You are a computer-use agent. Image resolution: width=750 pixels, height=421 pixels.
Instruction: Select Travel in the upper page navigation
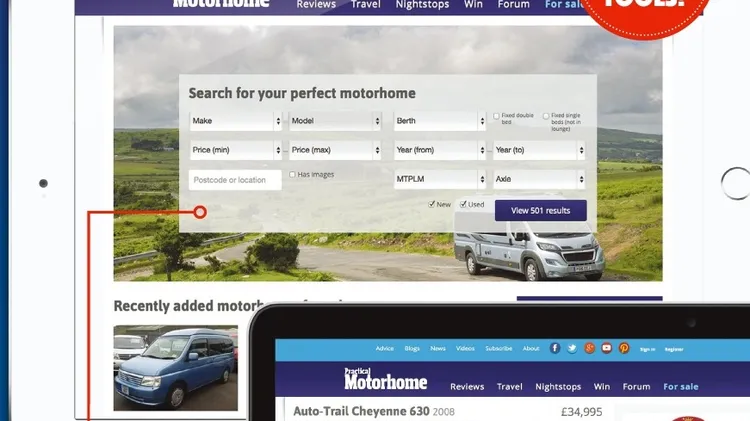[x=366, y=4]
